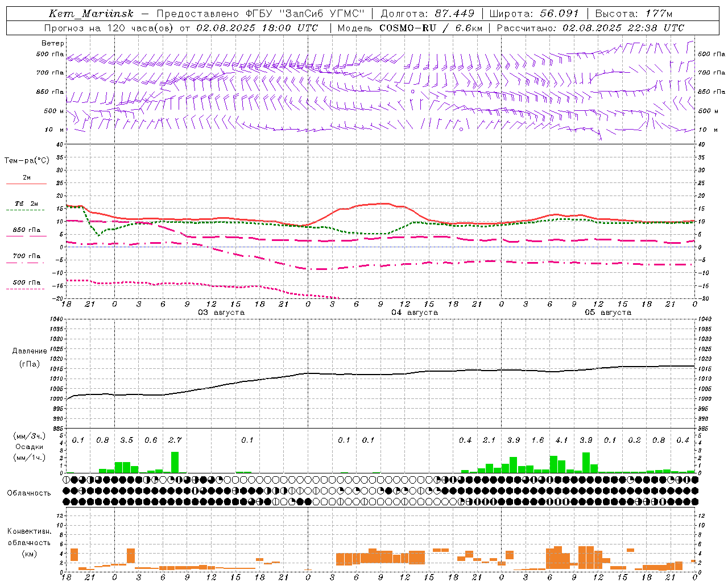Click the '(мм/1ч.)' precipitation unit label
This screenshot has height=582, width=728.
30,457
